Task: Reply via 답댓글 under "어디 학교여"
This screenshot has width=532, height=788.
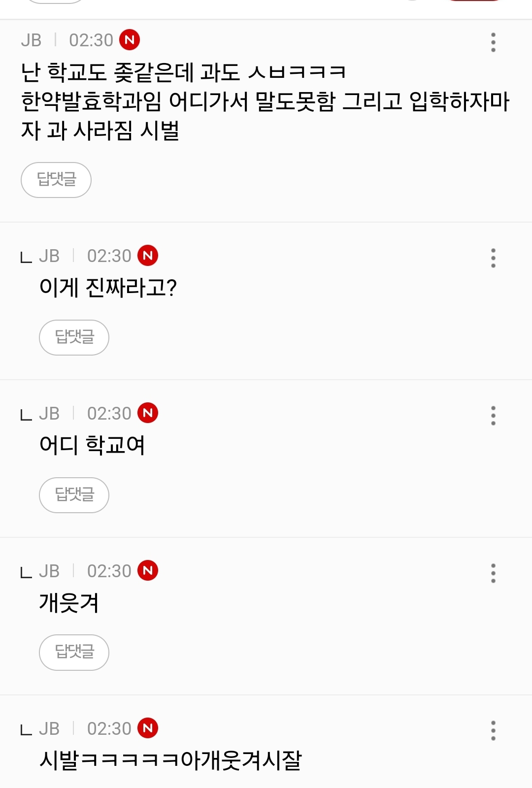Action: click(x=74, y=495)
